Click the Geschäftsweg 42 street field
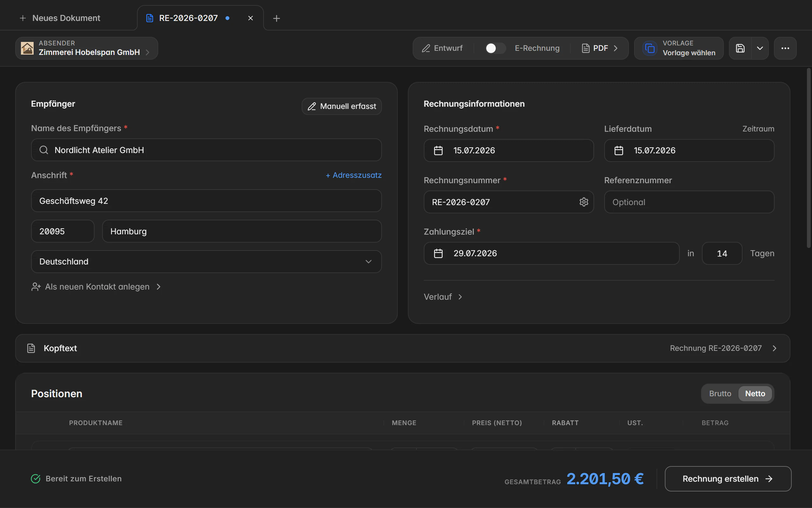 click(206, 201)
